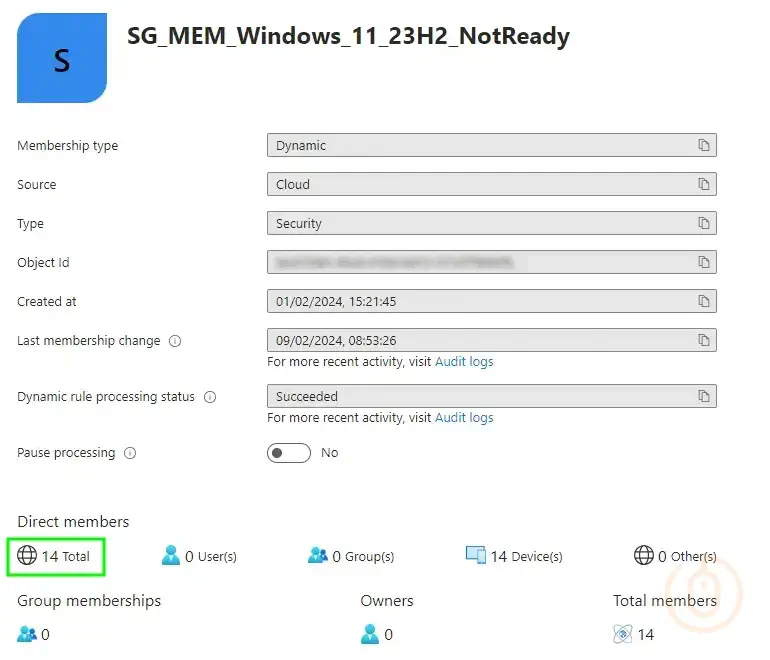Click the group avatar tile with letter S
Screen dimensions: 770x660
pos(62,58)
